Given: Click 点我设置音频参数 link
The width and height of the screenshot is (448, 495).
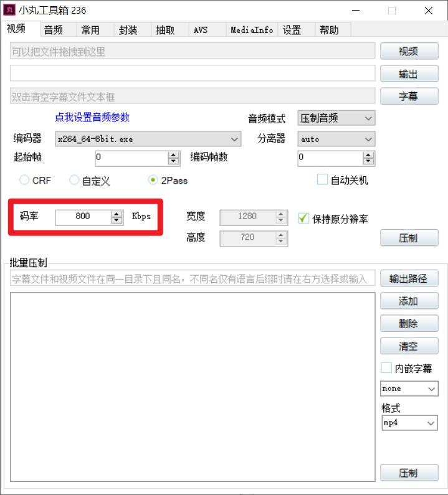Looking at the screenshot, I should [x=92, y=117].
